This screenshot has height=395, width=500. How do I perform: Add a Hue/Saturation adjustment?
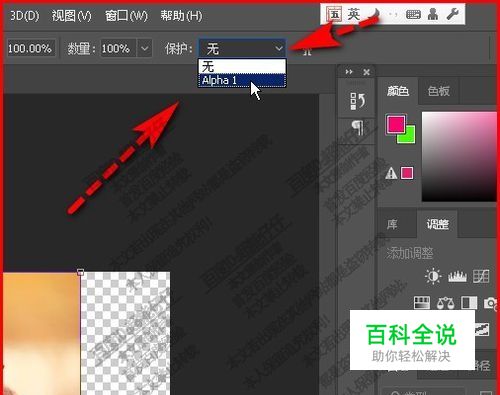422,303
